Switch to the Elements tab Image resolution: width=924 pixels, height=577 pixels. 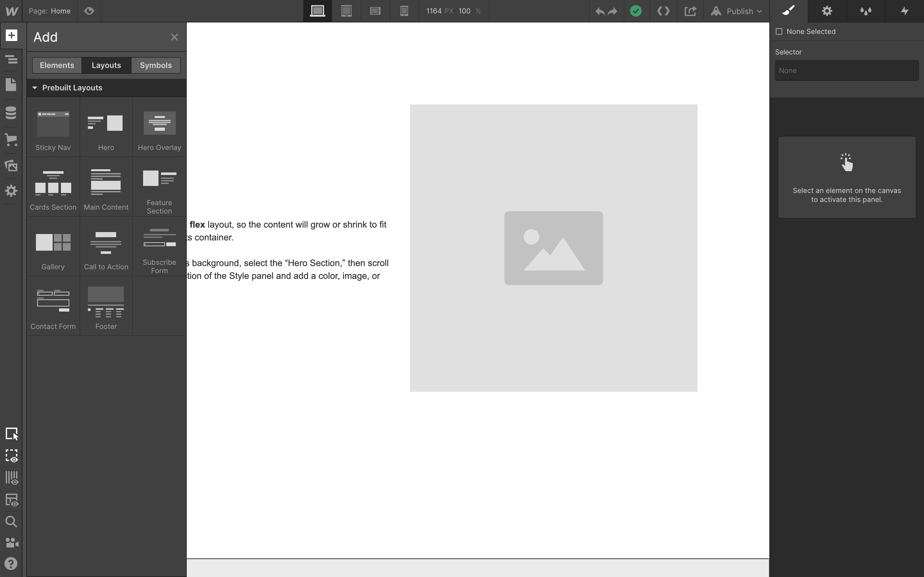pyautogui.click(x=57, y=65)
